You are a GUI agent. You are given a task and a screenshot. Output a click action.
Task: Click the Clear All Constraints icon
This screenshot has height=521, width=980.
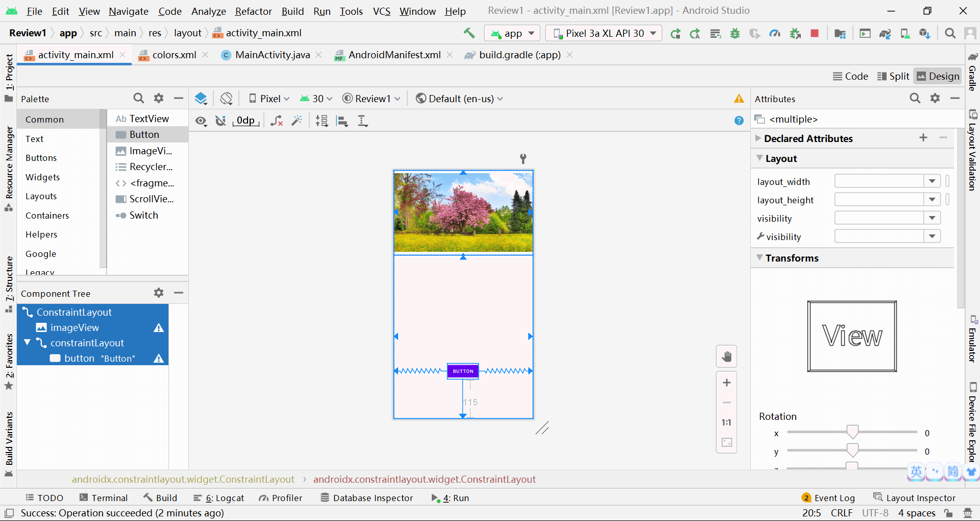point(277,121)
